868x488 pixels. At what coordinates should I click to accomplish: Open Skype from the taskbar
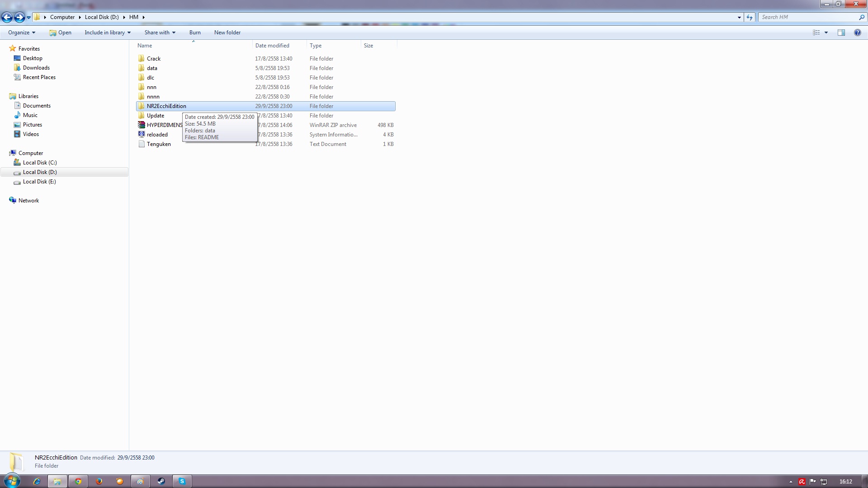coord(182,481)
